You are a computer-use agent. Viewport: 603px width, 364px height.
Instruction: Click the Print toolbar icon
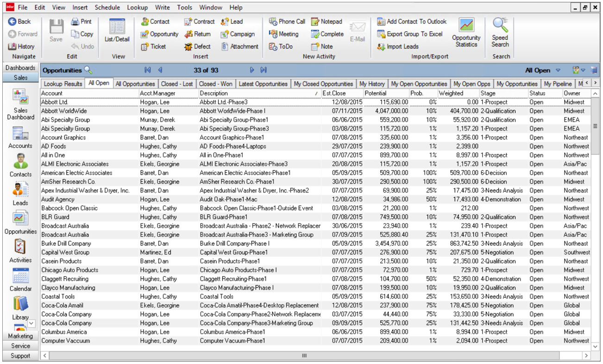point(75,21)
